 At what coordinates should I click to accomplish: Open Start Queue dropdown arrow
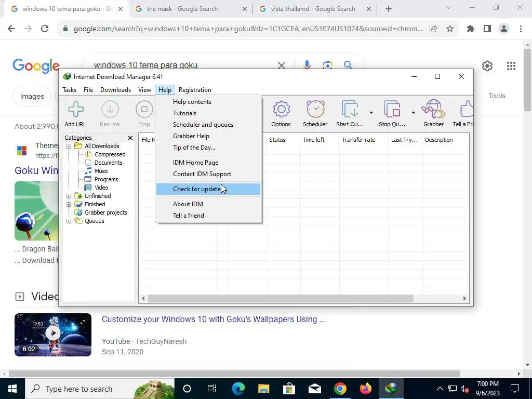[x=371, y=113]
